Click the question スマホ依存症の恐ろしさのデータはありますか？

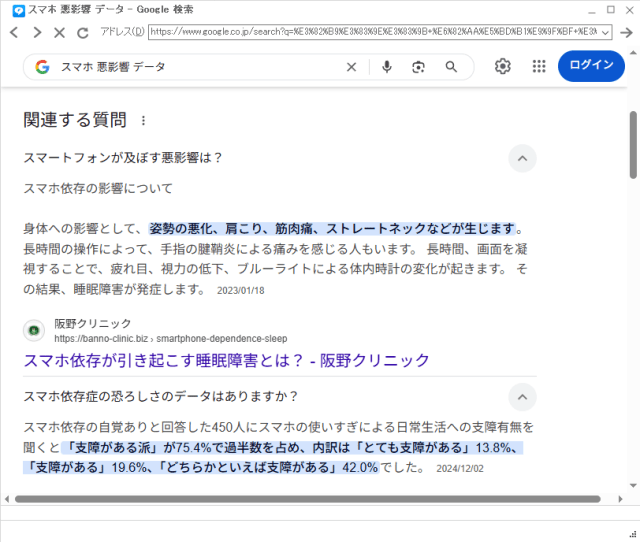[x=161, y=396]
